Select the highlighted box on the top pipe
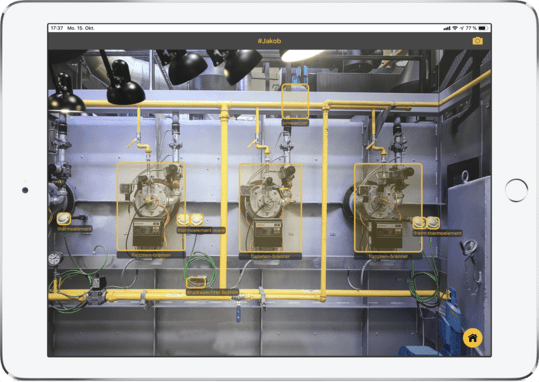This screenshot has width=539, height=382. 295,101
